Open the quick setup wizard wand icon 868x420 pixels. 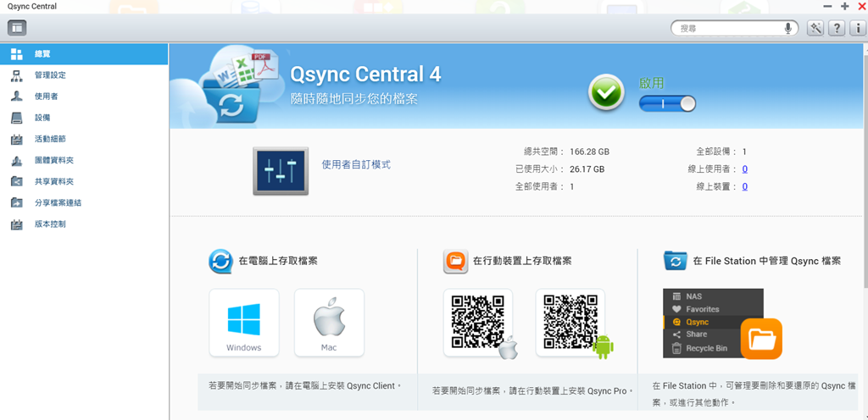815,29
